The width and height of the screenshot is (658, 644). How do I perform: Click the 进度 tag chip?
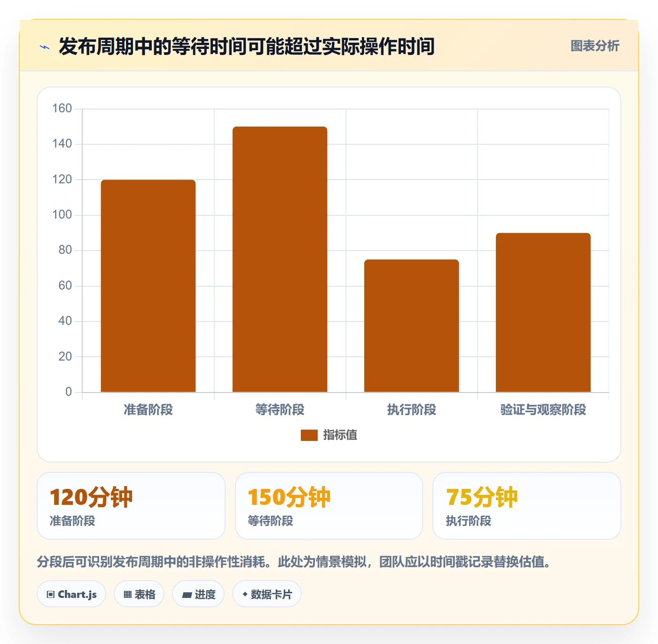198,594
